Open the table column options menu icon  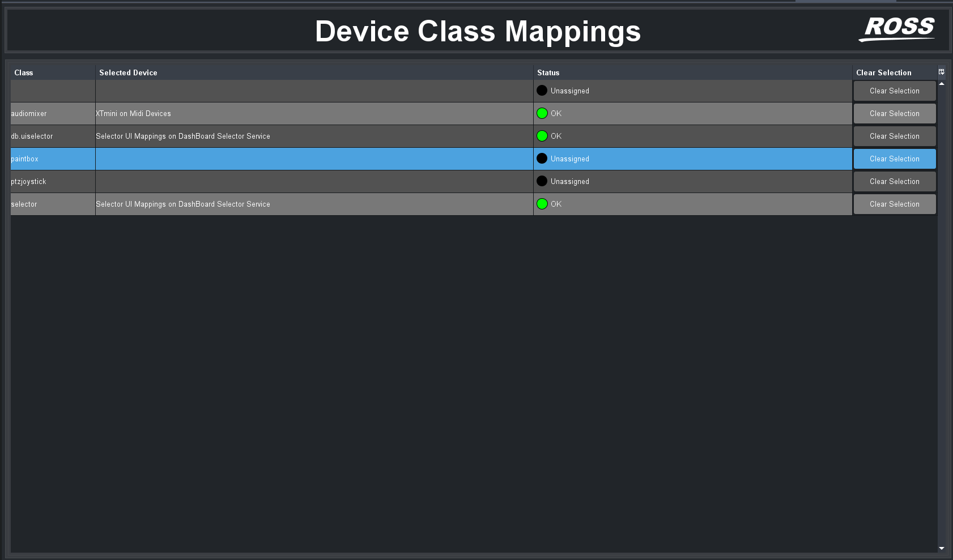click(941, 72)
